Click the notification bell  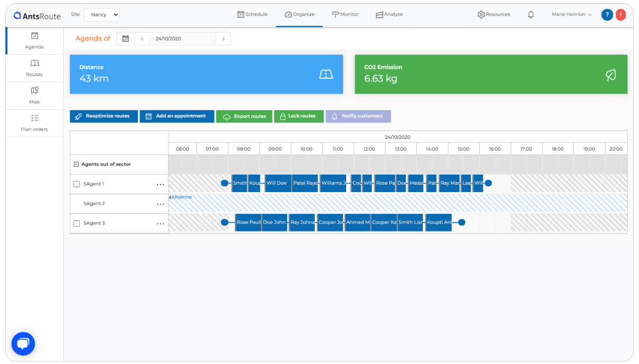click(x=531, y=14)
